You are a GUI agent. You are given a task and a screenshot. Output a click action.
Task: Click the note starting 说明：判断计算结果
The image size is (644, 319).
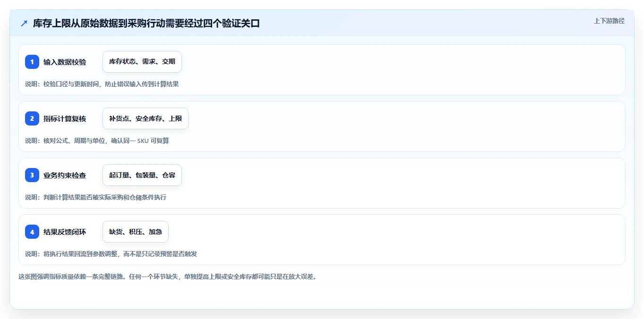(x=95, y=197)
